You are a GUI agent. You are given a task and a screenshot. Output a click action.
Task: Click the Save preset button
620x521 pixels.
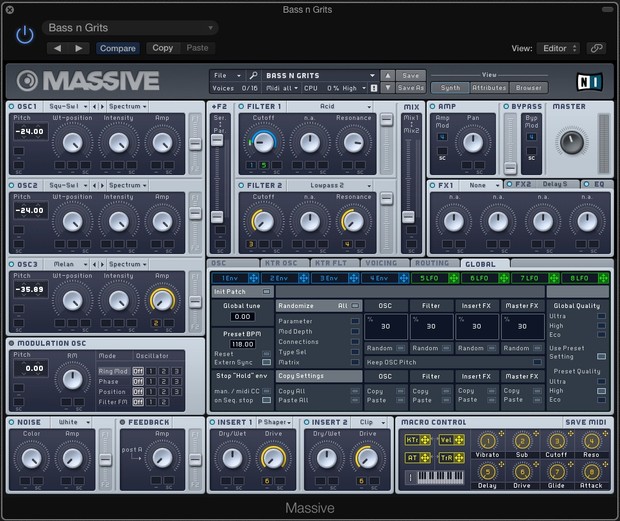(x=410, y=76)
